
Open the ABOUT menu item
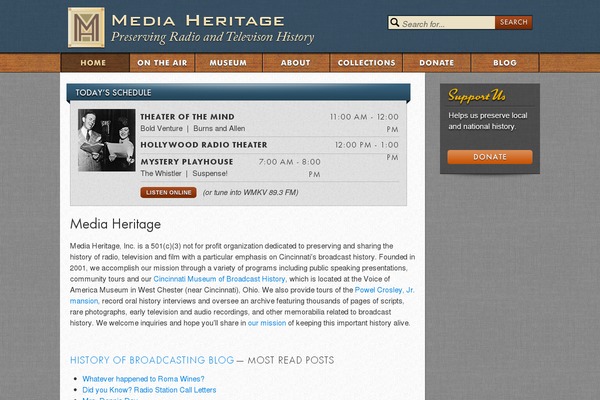click(295, 63)
